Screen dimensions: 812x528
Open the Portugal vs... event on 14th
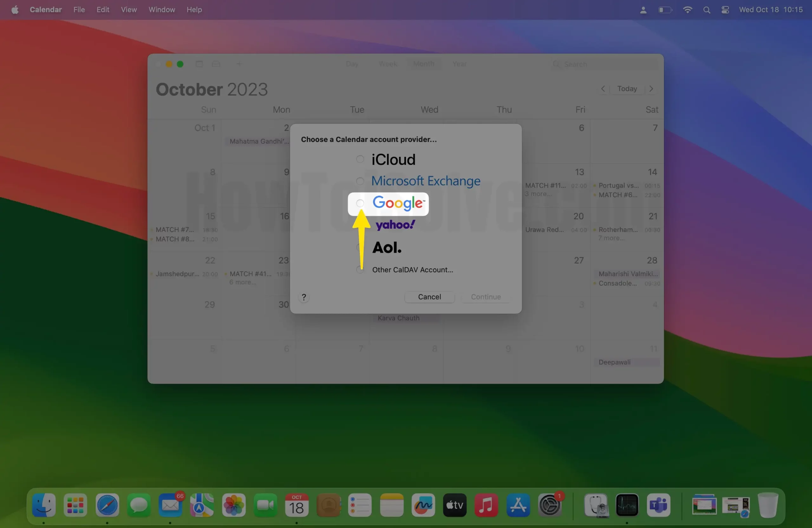(627, 186)
